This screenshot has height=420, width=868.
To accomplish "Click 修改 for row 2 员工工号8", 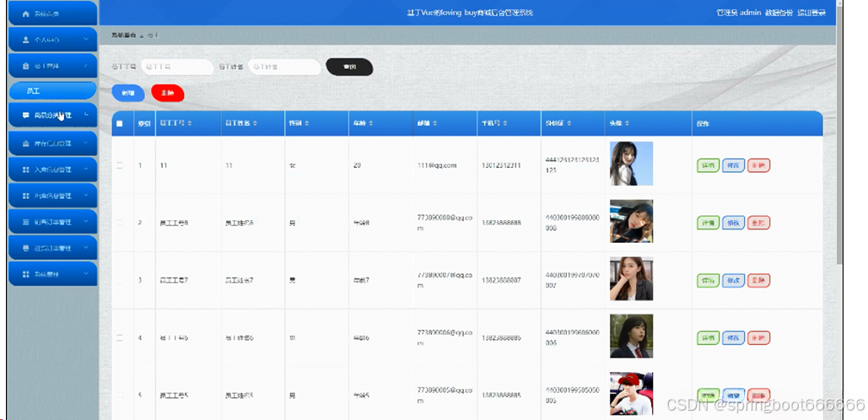I will point(734,223).
